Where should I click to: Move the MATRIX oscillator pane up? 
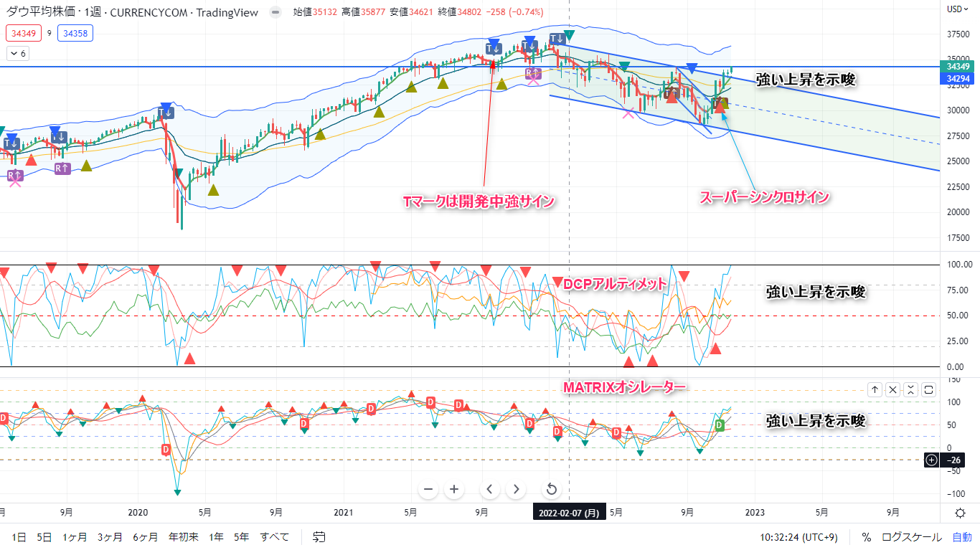coord(875,389)
